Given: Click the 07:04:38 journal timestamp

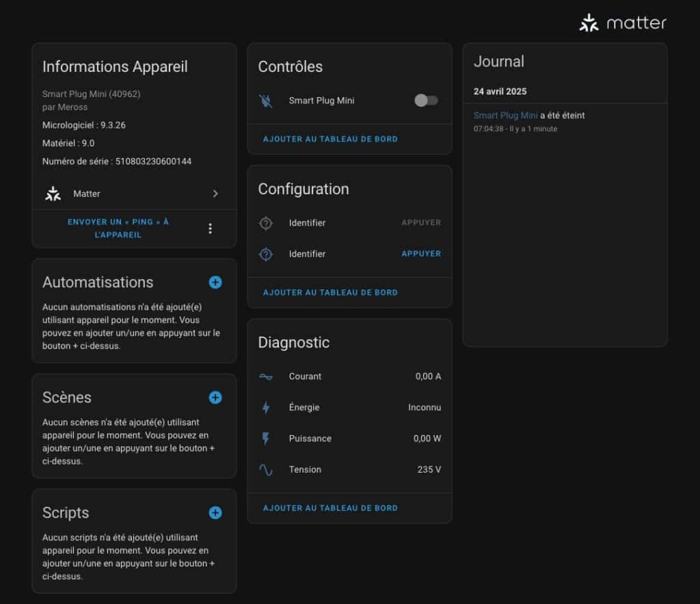Looking at the screenshot, I should click(x=488, y=129).
